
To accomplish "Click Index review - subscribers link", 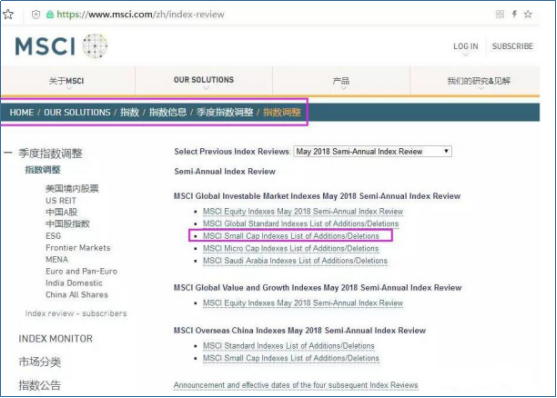I will click(76, 313).
